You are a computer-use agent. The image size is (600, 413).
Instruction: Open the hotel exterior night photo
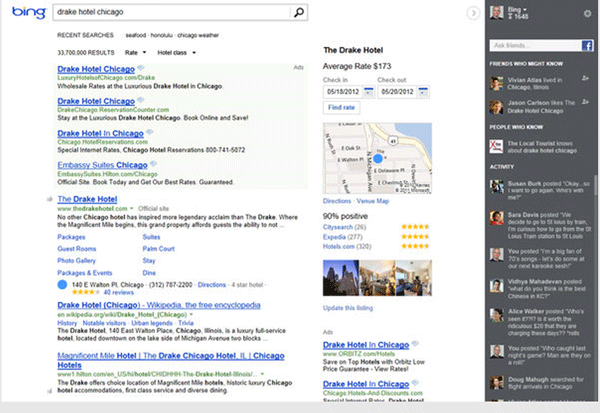click(341, 278)
